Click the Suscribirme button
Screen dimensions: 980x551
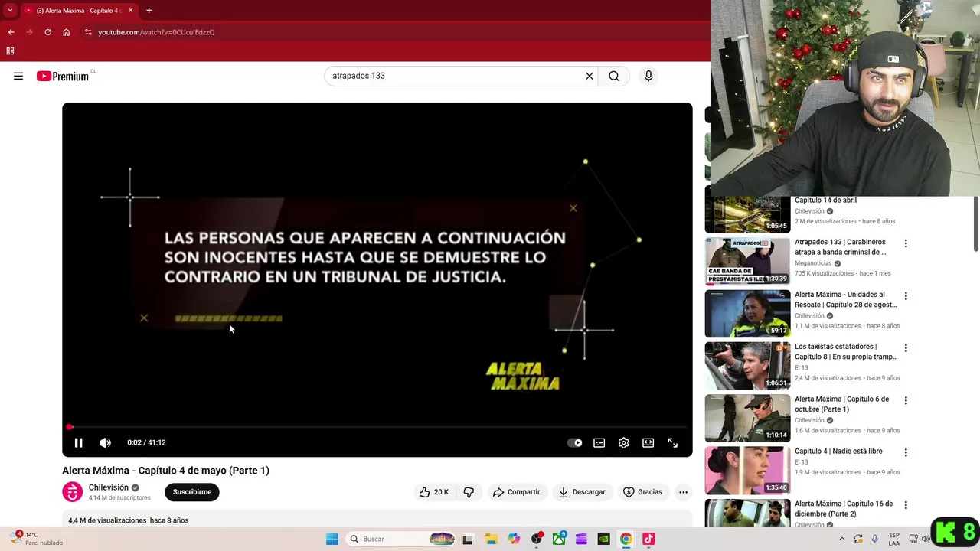[192, 492]
